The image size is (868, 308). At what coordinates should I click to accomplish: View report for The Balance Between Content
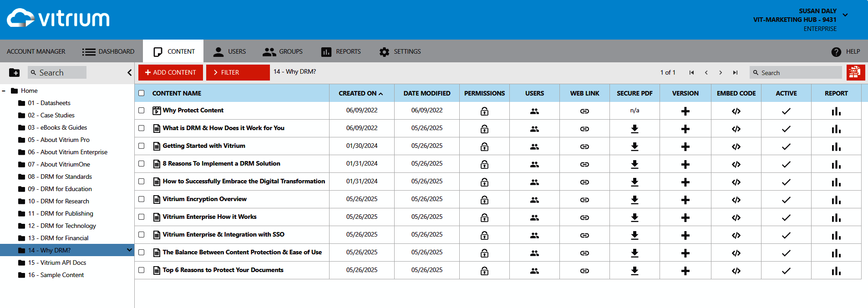click(836, 253)
